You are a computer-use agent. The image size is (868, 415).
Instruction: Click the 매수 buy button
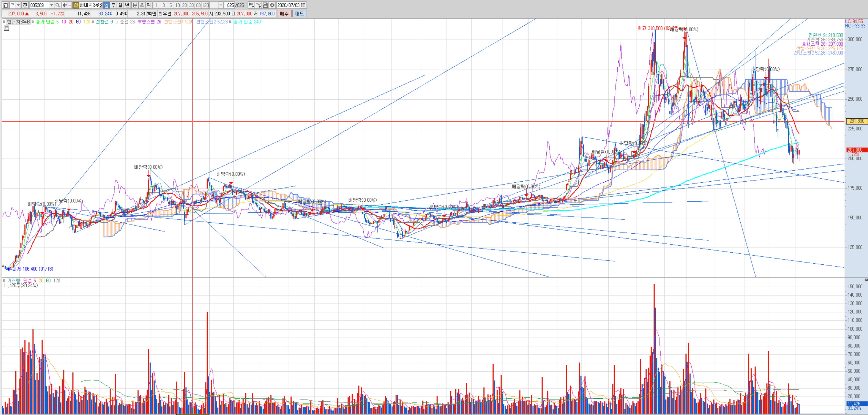coord(284,13)
